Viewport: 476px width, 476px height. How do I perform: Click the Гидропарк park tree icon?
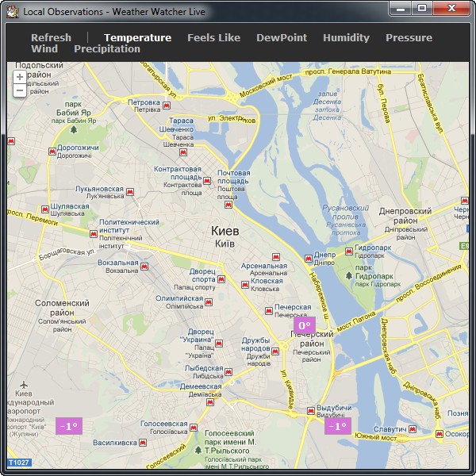point(348,275)
